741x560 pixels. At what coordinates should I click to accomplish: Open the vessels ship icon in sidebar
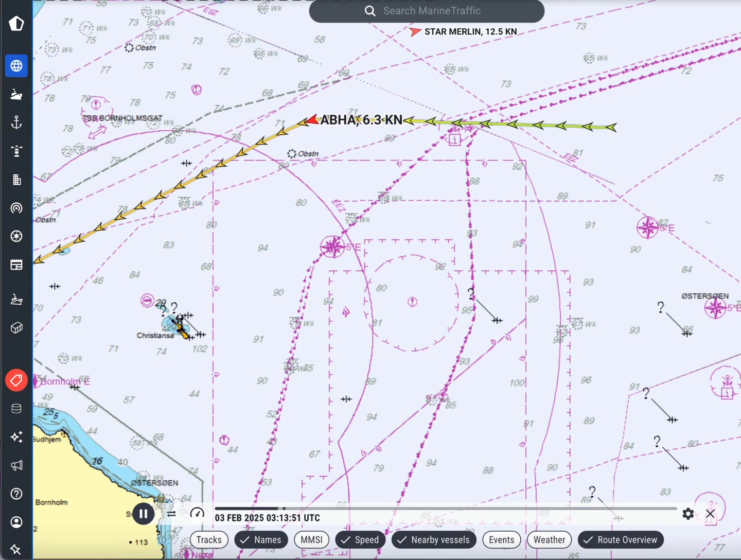tap(16, 94)
